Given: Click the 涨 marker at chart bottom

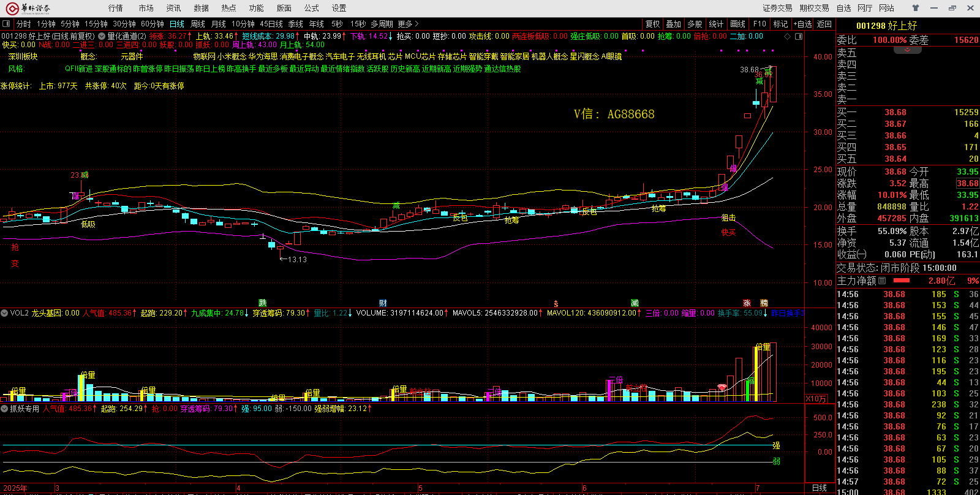Looking at the screenshot, I should tap(747, 303).
